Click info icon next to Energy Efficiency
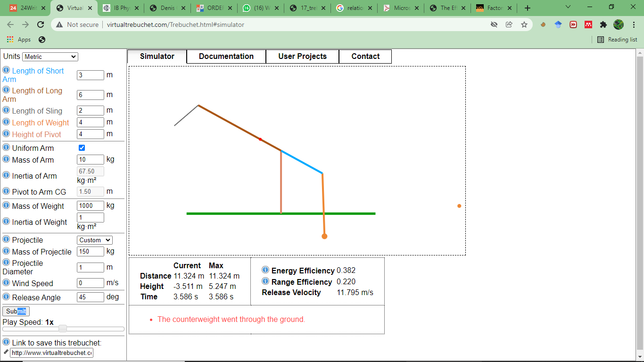 pos(265,270)
